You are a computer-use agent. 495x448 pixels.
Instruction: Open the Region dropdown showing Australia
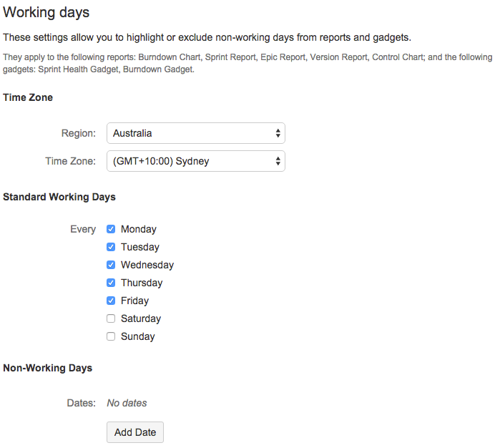tap(196, 133)
